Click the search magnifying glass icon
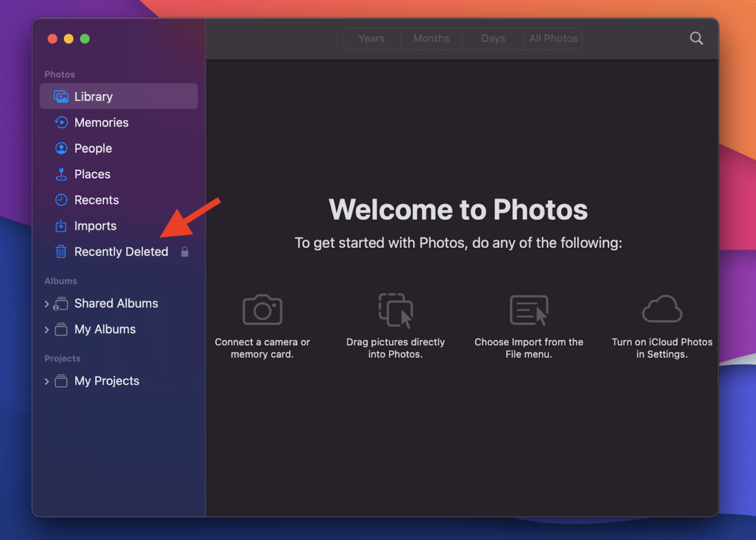The image size is (756, 540). 696,38
